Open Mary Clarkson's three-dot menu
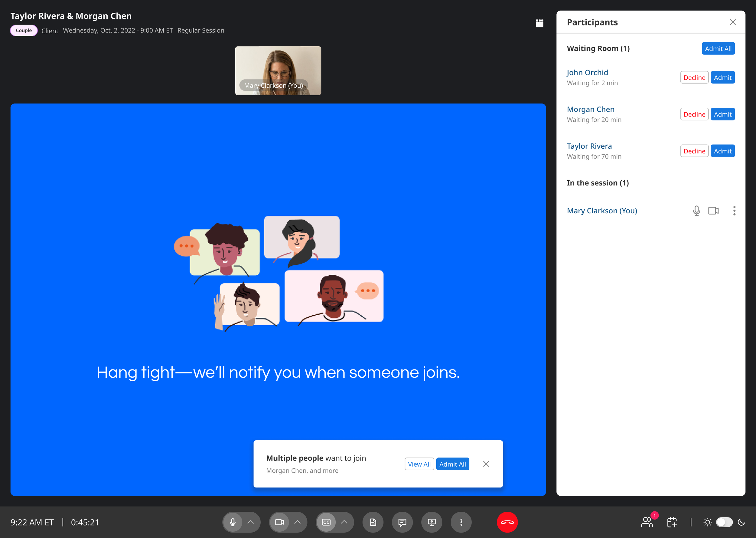756x538 pixels. click(734, 211)
